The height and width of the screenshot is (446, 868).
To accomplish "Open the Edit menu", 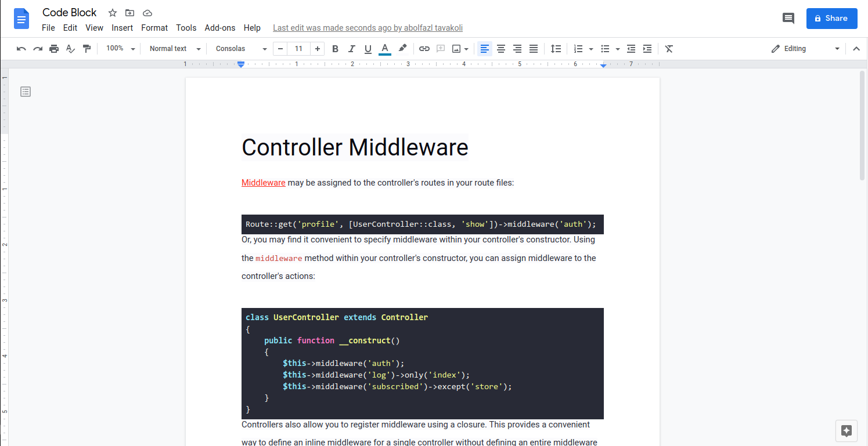I will (x=70, y=28).
